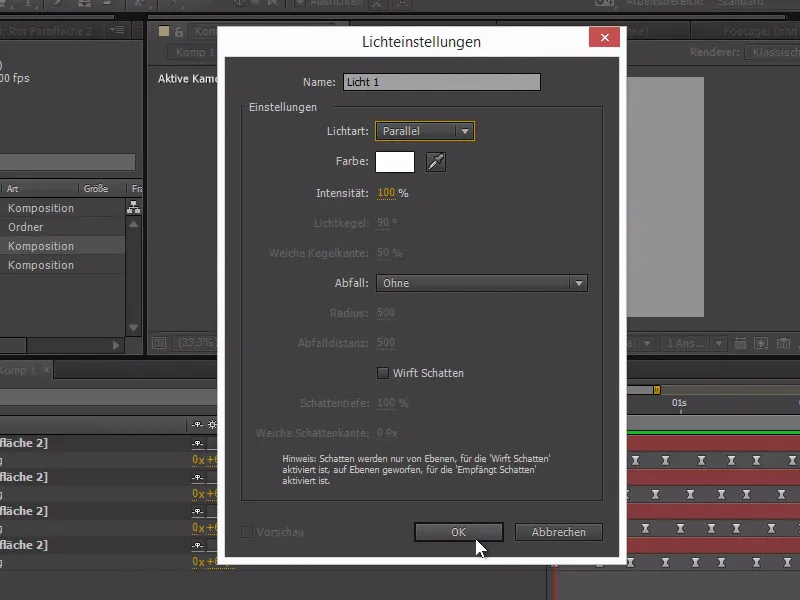The image size is (800, 600).
Task: Open the Lichtart Parallel dropdown
Action: tap(424, 131)
